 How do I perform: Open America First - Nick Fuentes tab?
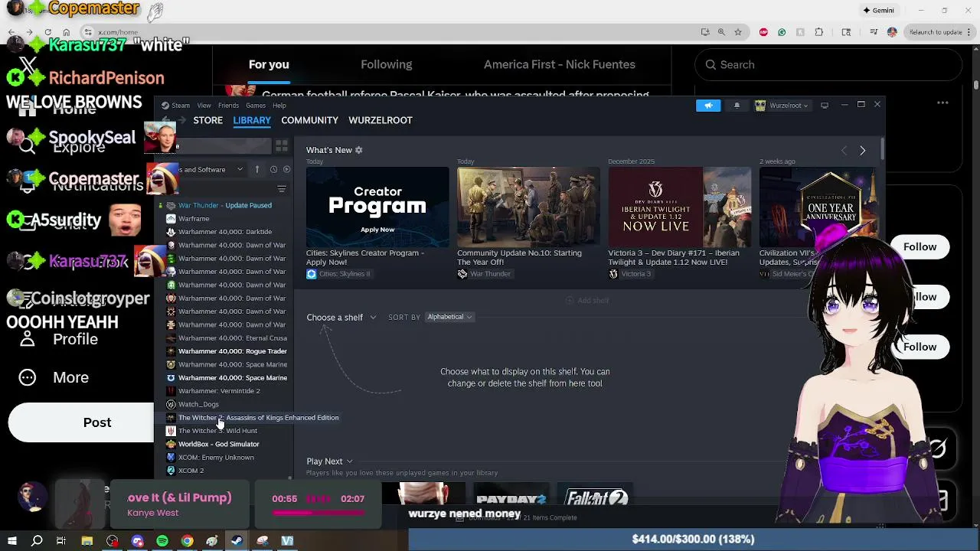[560, 64]
